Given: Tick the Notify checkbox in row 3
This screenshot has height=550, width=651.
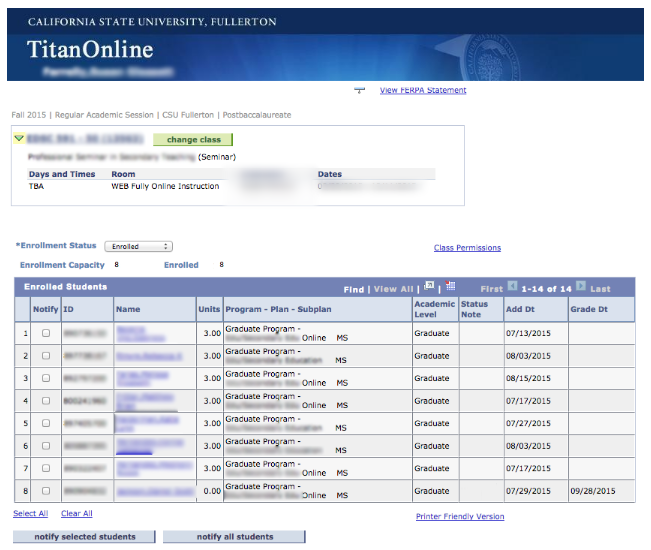Looking at the screenshot, I should pyautogui.click(x=46, y=378).
